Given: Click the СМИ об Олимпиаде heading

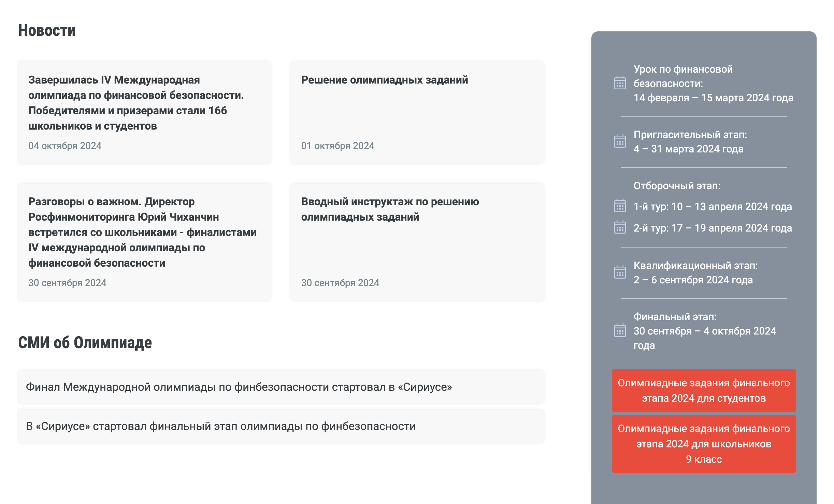Looking at the screenshot, I should (85, 343).
